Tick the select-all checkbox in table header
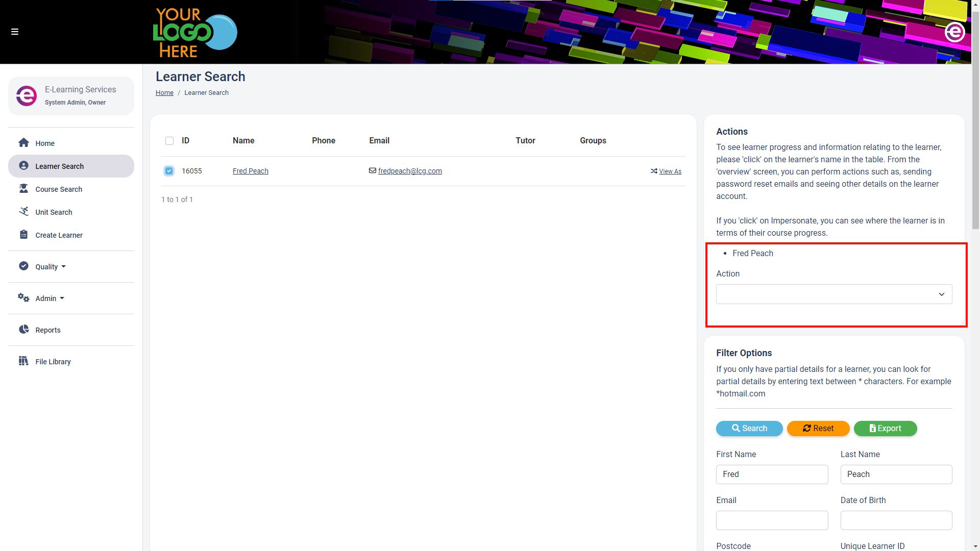The height and width of the screenshot is (551, 980). 169,141
